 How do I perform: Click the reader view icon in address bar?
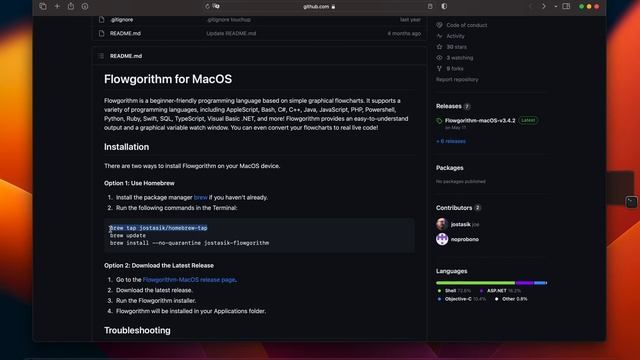(430, 7)
